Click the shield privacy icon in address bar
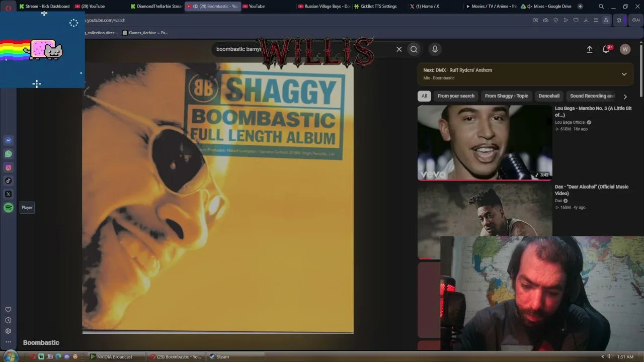The width and height of the screenshot is (644, 362). (x=555, y=20)
